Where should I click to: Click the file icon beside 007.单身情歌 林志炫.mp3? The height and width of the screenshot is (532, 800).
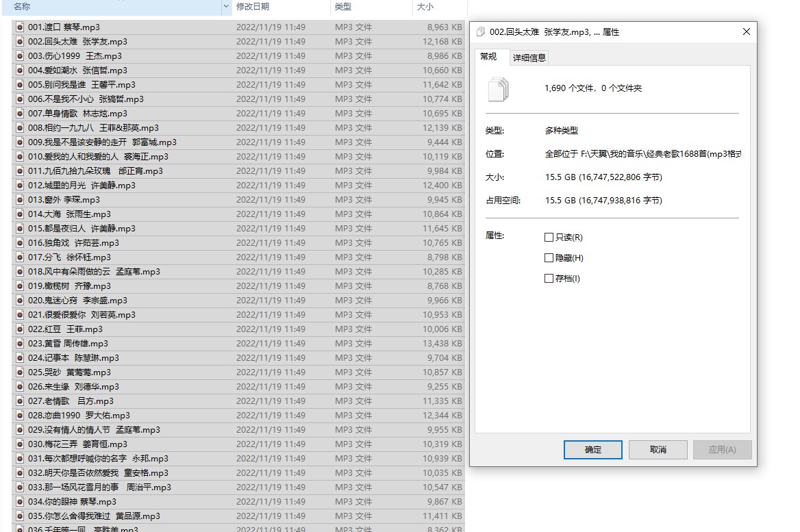pos(20,113)
